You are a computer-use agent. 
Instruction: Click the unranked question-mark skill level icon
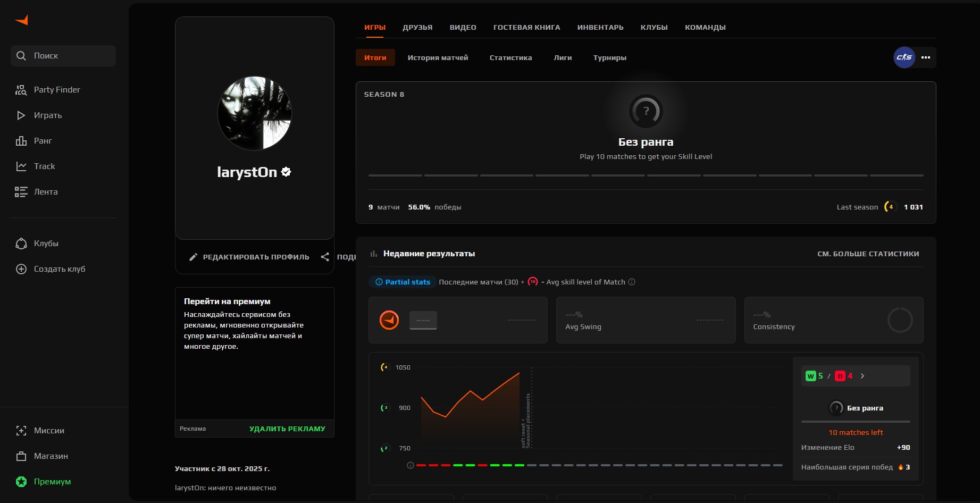click(x=646, y=111)
